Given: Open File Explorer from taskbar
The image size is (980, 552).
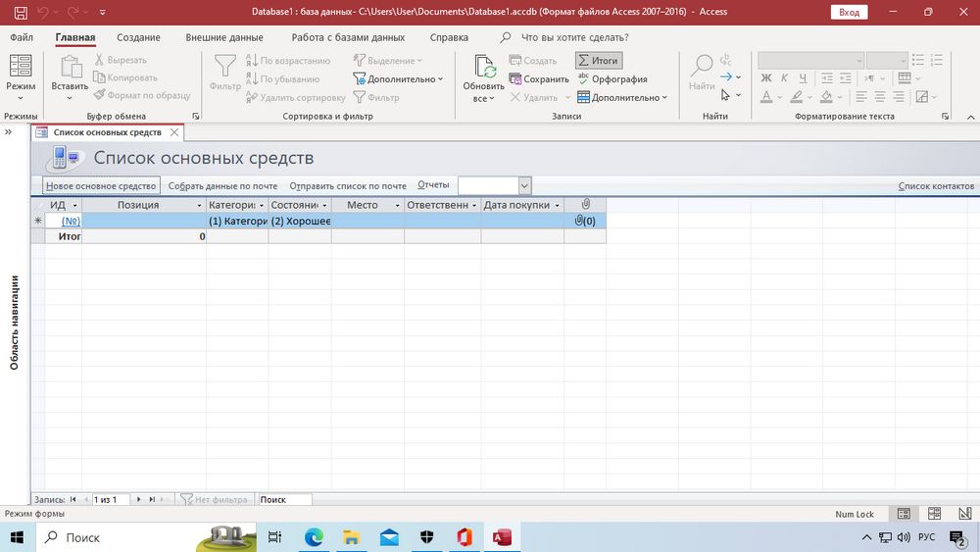Looking at the screenshot, I should (x=351, y=537).
